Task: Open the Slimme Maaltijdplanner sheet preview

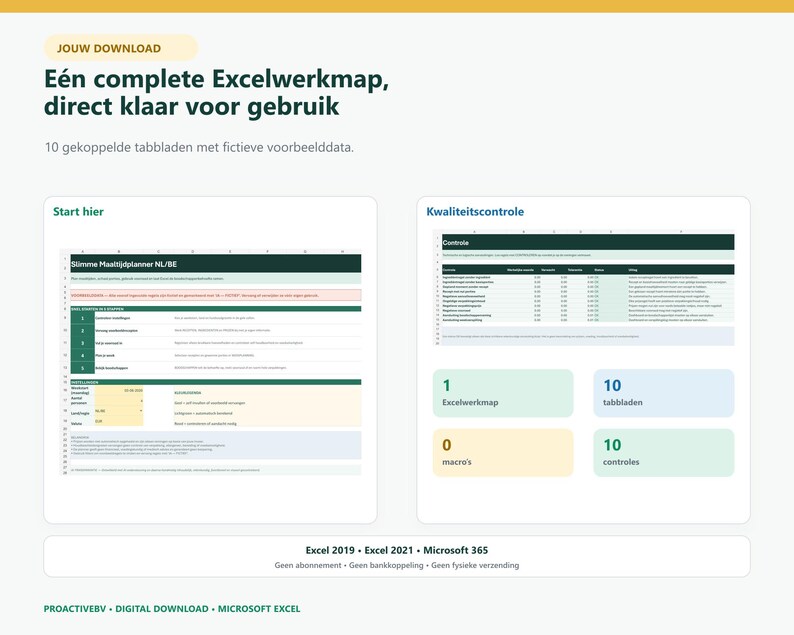Action: (211, 363)
